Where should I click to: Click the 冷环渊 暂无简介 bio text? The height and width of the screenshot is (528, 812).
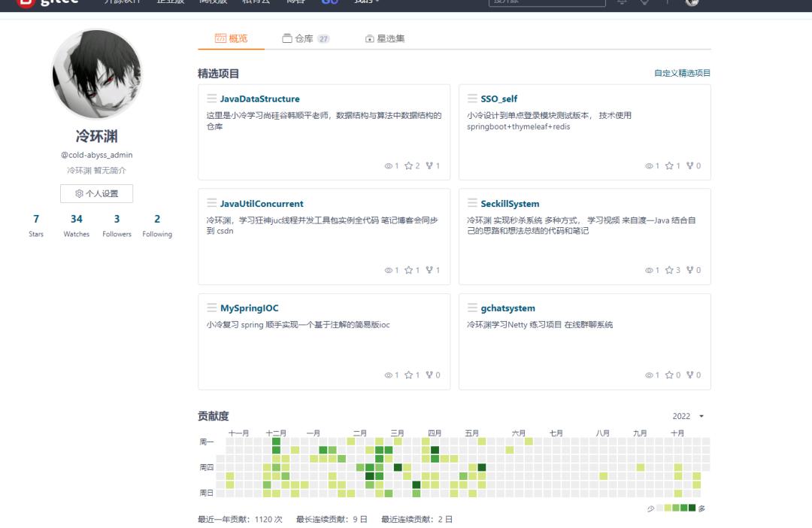pos(97,171)
